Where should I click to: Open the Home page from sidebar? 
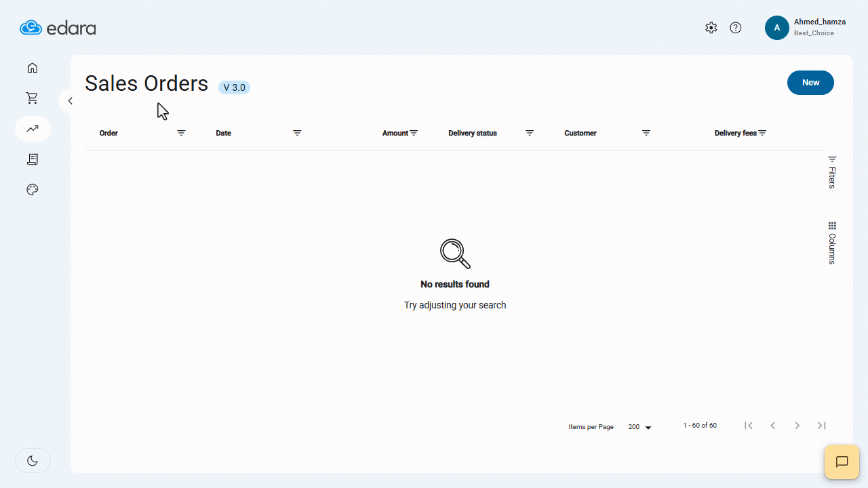[33, 68]
